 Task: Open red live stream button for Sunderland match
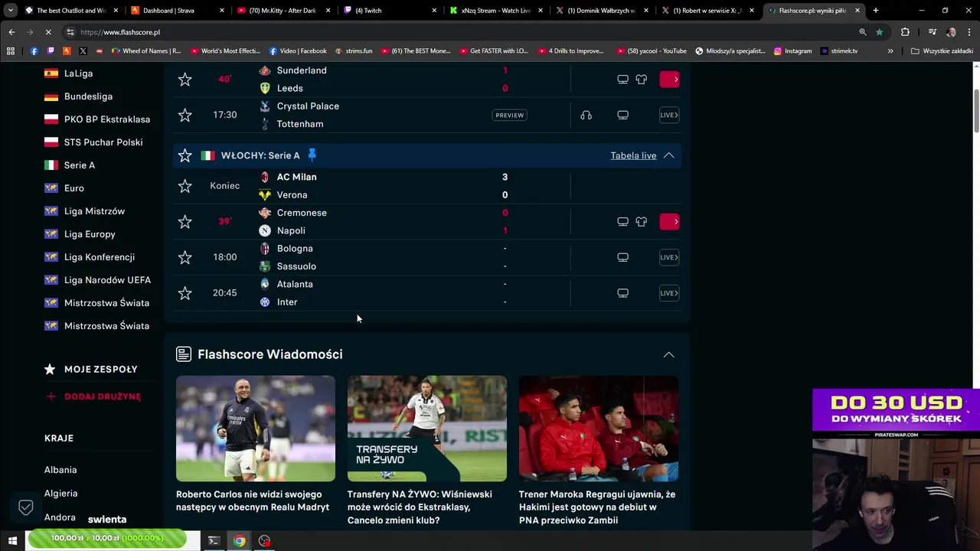click(x=669, y=79)
